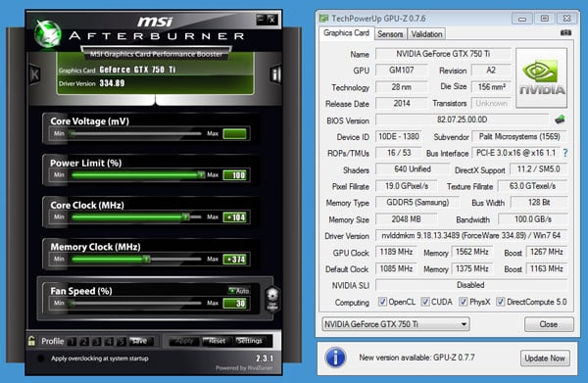This screenshot has height=383, width=588.
Task: Click the Memory Clock value box +374
Action: click(235, 260)
